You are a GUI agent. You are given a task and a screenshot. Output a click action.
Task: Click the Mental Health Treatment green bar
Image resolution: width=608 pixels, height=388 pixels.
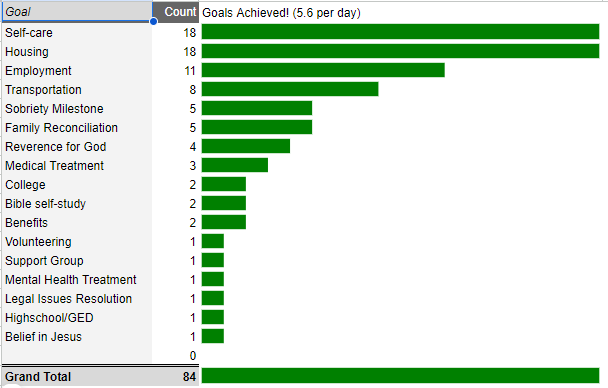(212, 279)
